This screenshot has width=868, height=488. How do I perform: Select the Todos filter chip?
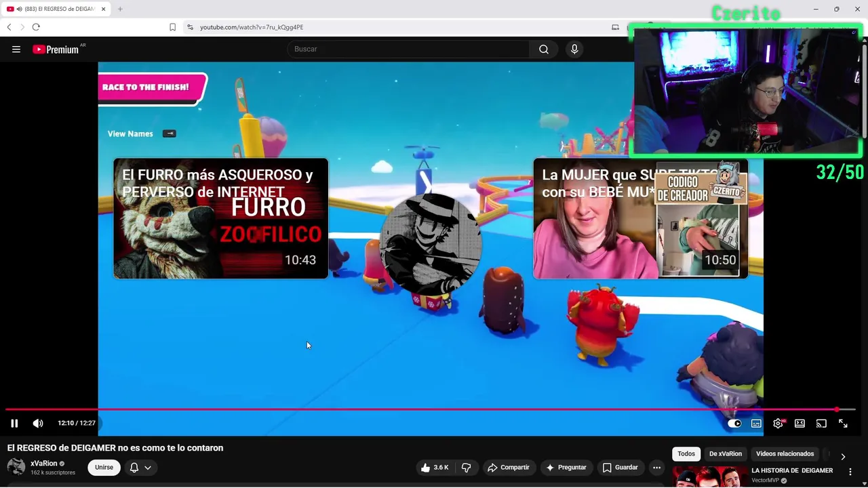click(x=686, y=454)
